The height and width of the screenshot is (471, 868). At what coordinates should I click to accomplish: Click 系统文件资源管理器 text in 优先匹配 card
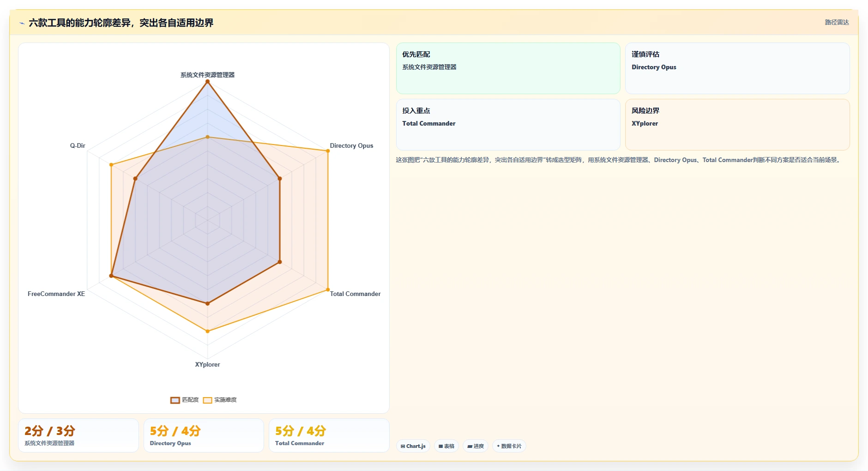[429, 67]
